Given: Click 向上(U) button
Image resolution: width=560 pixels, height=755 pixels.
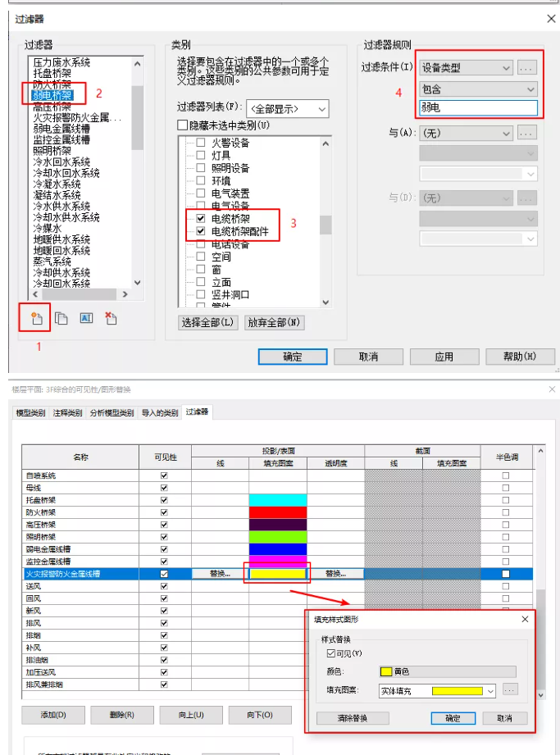Looking at the screenshot, I should point(191,715).
